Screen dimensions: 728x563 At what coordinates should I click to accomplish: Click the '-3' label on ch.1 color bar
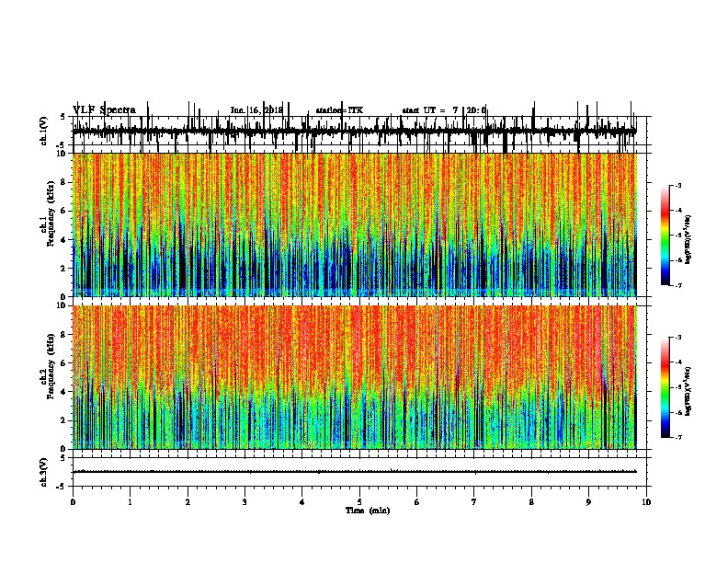(x=678, y=185)
